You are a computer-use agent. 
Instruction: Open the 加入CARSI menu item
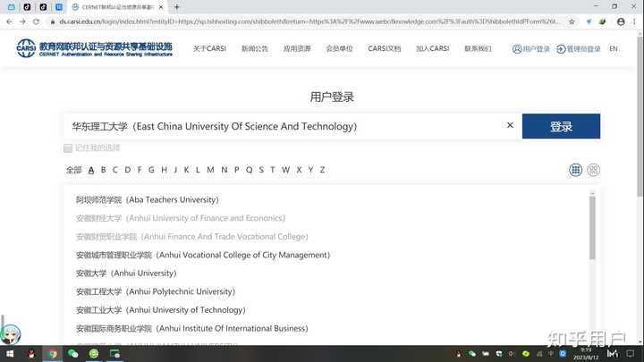(x=433, y=48)
